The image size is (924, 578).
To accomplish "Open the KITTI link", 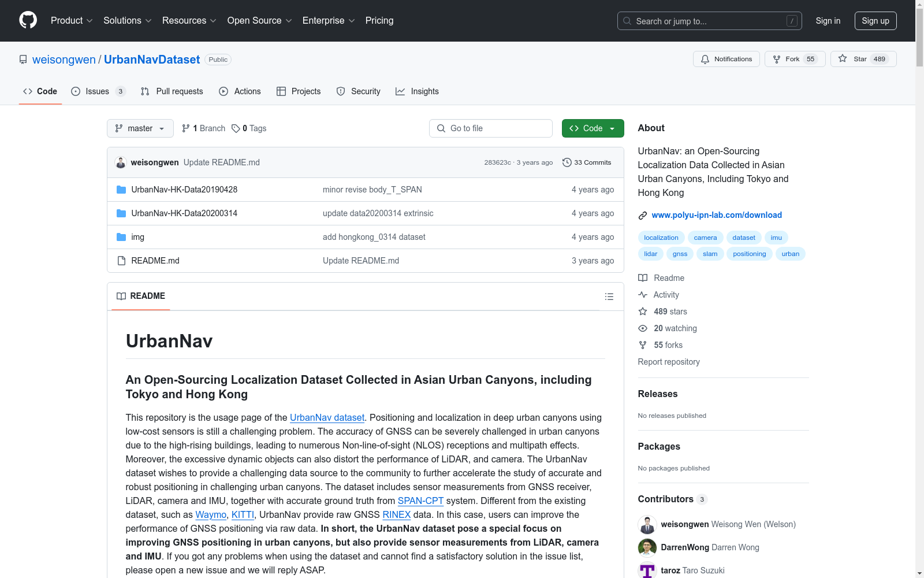I will pyautogui.click(x=243, y=514).
